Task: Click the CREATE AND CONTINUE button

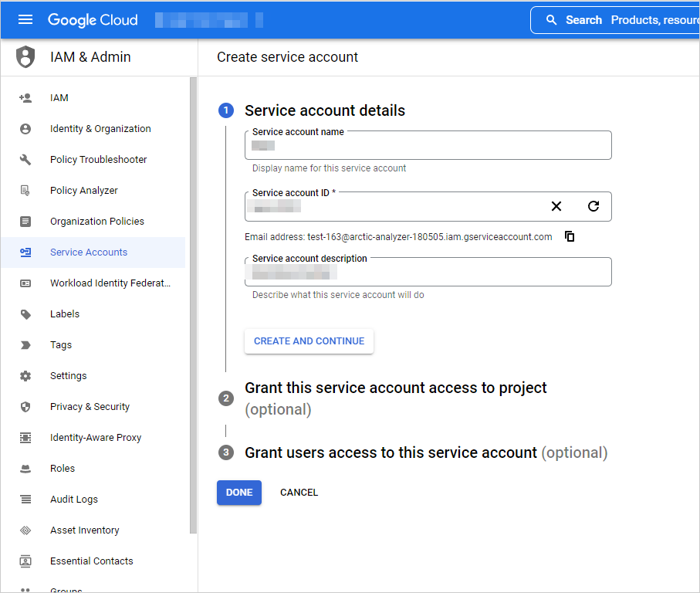Action: click(309, 341)
